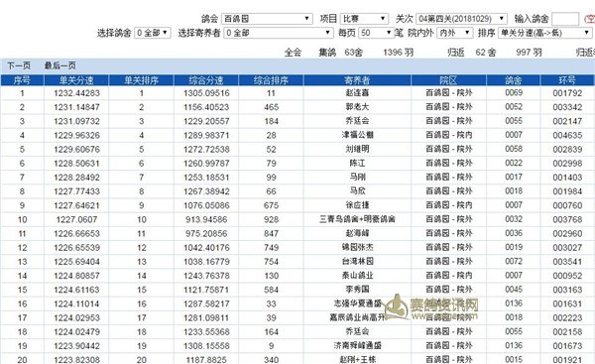Click the 环号 column header
The image size is (595, 364).
[x=567, y=80]
